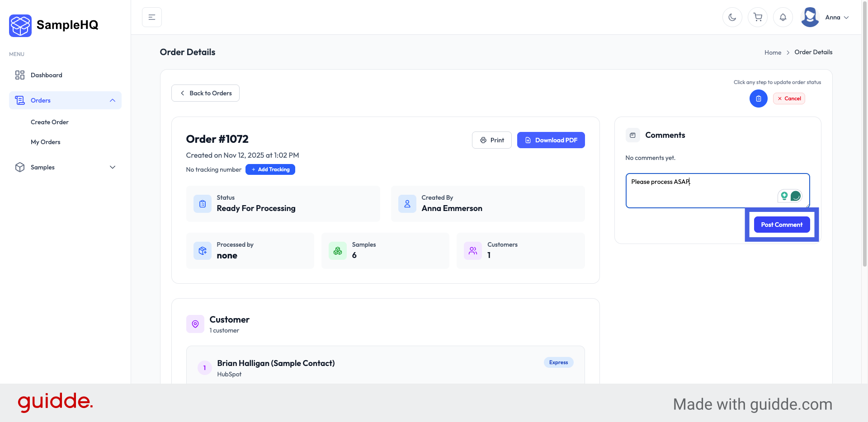Expand the Samples menu section
The width and height of the screenshot is (868, 422).
tap(113, 167)
